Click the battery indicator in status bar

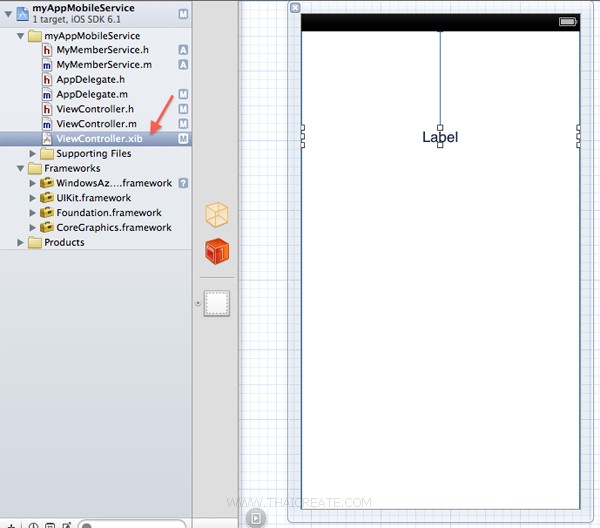[x=568, y=21]
